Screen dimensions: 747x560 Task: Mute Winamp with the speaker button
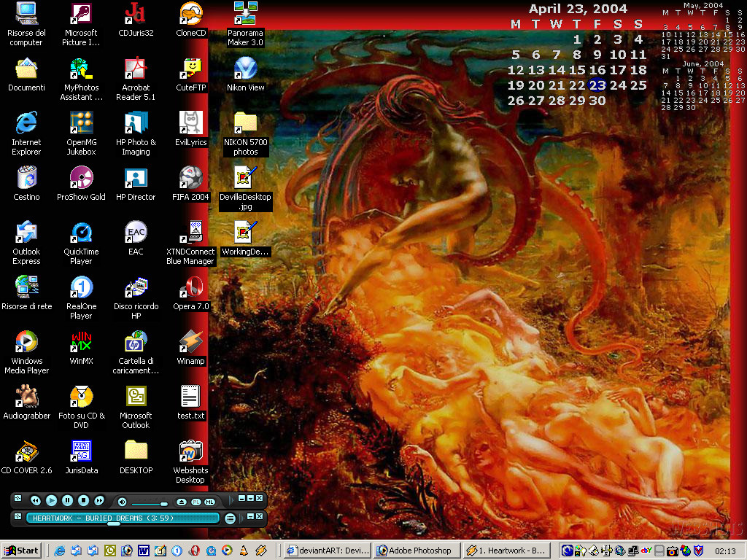(122, 502)
